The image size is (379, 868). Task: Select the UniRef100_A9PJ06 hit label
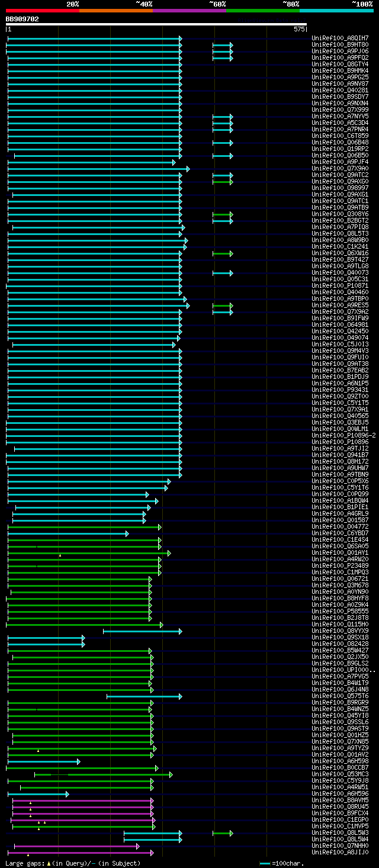point(340,51)
